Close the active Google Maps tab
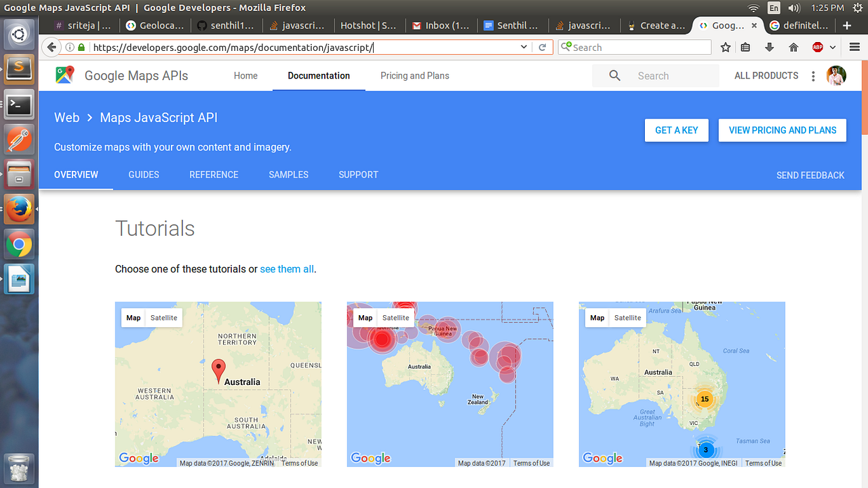 754,26
